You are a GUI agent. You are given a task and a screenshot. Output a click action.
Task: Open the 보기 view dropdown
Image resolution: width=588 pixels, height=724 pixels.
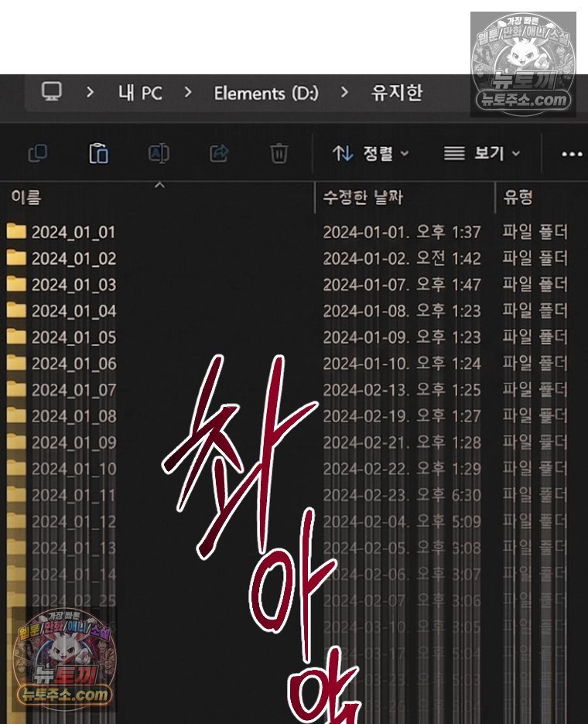(482, 153)
